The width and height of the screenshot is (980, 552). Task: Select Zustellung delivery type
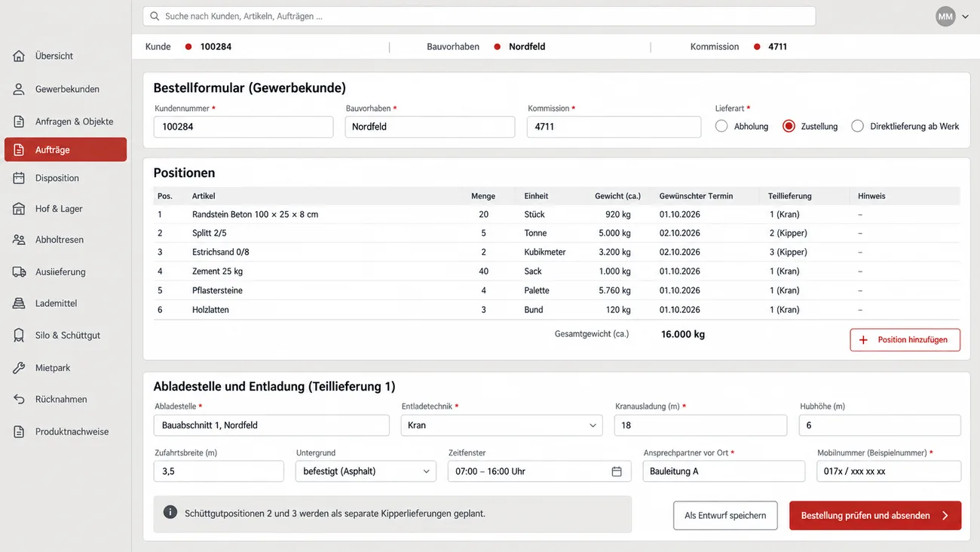click(789, 126)
